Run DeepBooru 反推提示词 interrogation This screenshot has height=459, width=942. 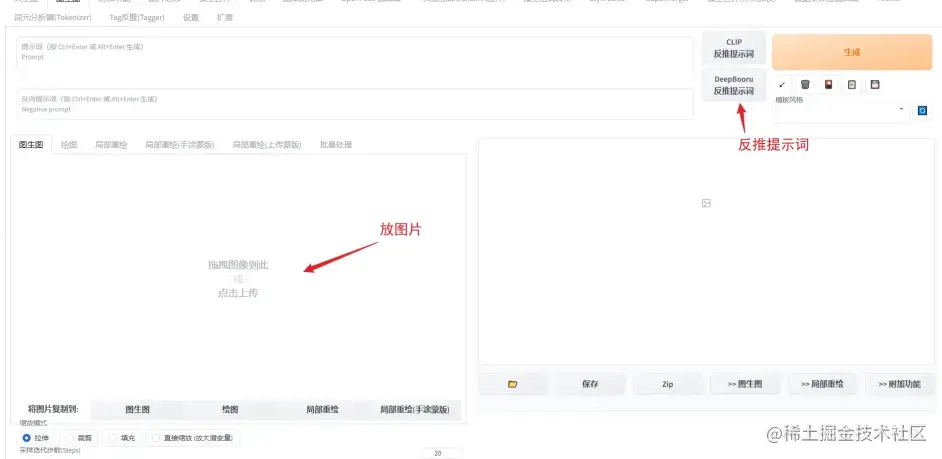pyautogui.click(x=734, y=85)
